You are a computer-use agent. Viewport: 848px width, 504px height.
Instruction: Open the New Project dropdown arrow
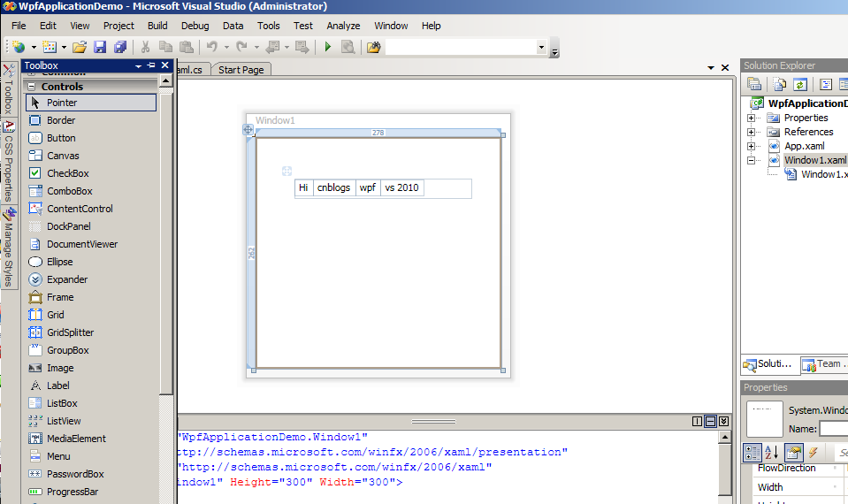(34, 47)
